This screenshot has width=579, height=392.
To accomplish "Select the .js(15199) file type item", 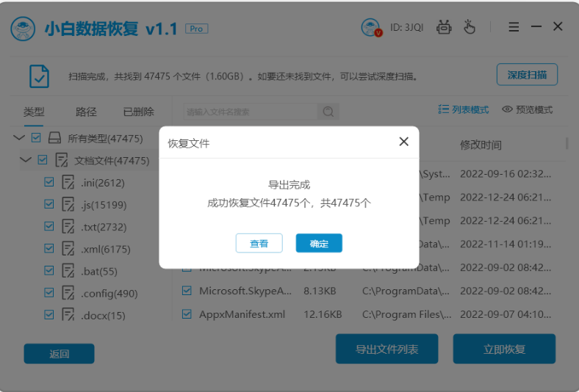I will (x=103, y=205).
